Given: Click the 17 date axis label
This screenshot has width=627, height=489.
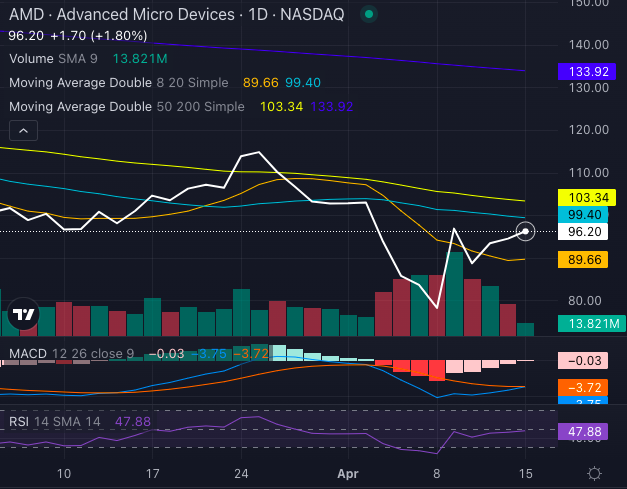Looking at the screenshot, I should (x=152, y=474).
